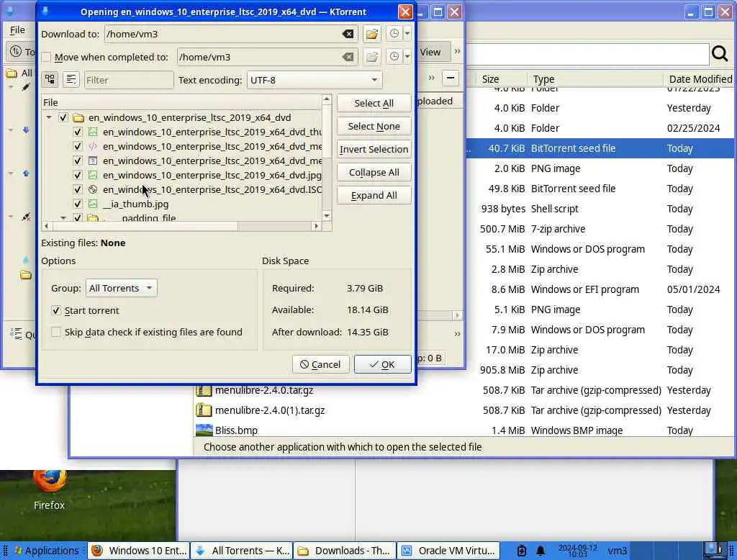The height and width of the screenshot is (560, 737).
Task: Click blue download arrow icon in KTorrent sidebar
Action: pos(26,130)
